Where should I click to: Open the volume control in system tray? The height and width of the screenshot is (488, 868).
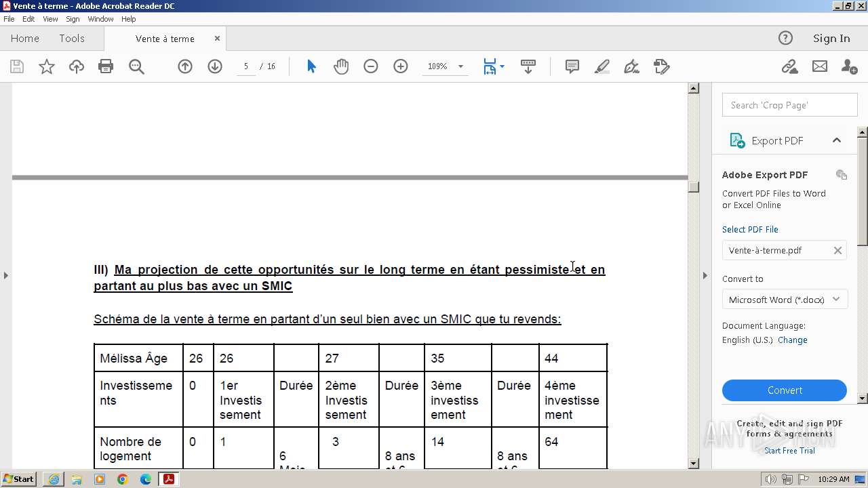[770, 480]
